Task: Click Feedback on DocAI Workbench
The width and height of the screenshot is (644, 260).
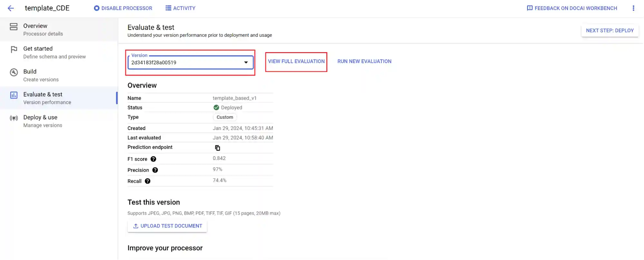Action: [572, 8]
